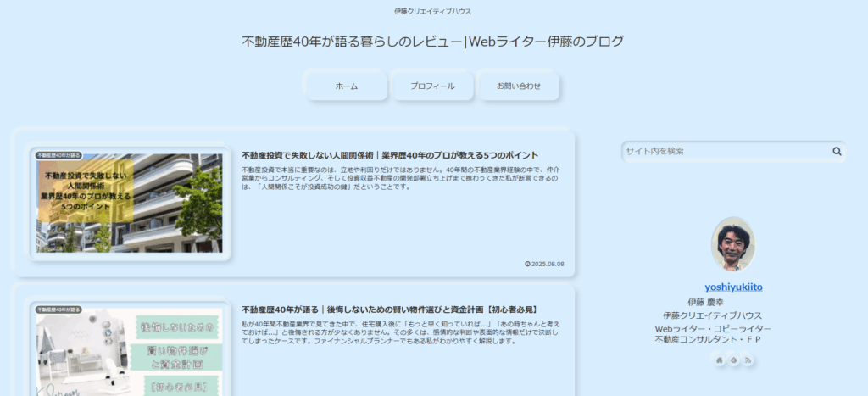Click the apartment building article thumbnail
The width and height of the screenshot is (868, 396).
[129, 202]
